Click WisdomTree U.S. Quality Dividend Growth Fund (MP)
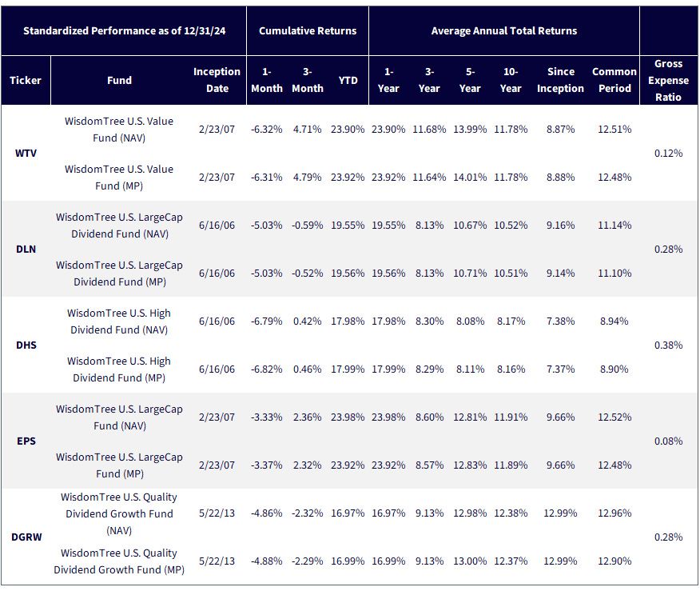 119,561
